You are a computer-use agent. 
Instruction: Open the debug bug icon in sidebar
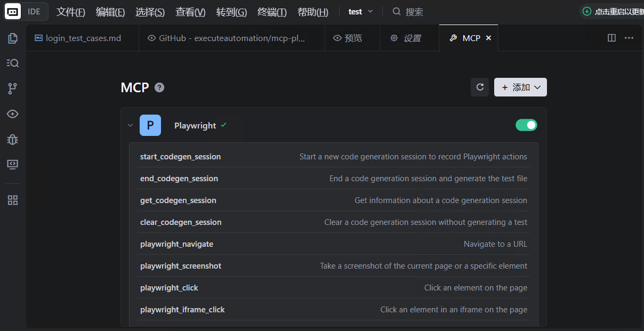coord(13,139)
